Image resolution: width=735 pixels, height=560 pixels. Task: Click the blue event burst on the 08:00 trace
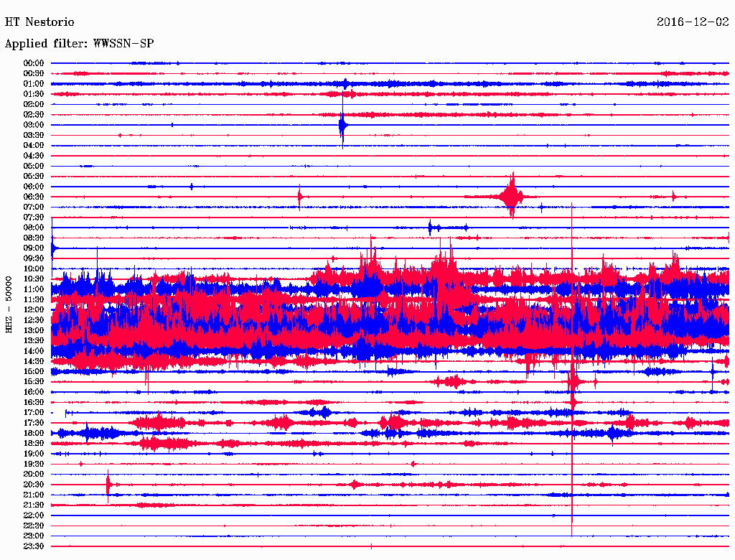tap(432, 228)
